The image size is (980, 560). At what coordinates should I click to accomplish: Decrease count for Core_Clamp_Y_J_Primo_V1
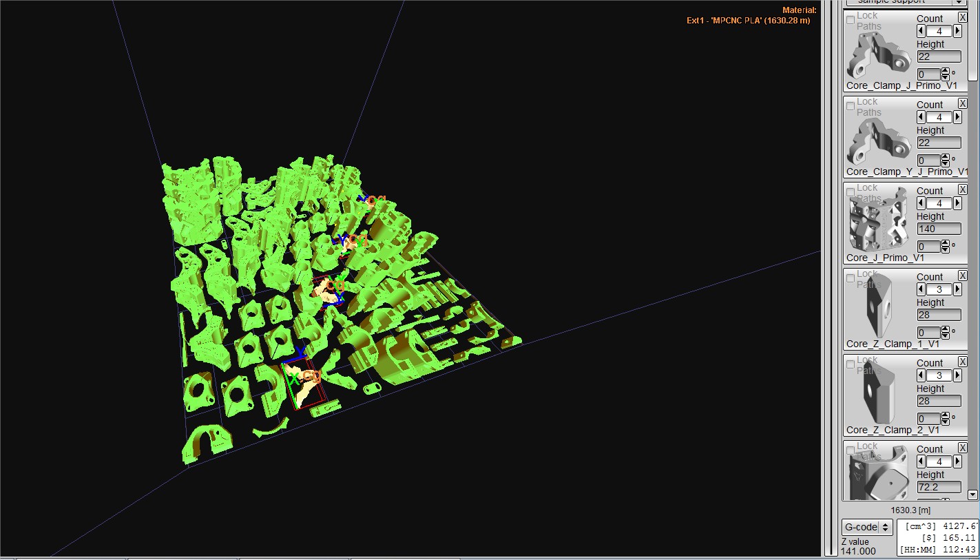pos(921,117)
